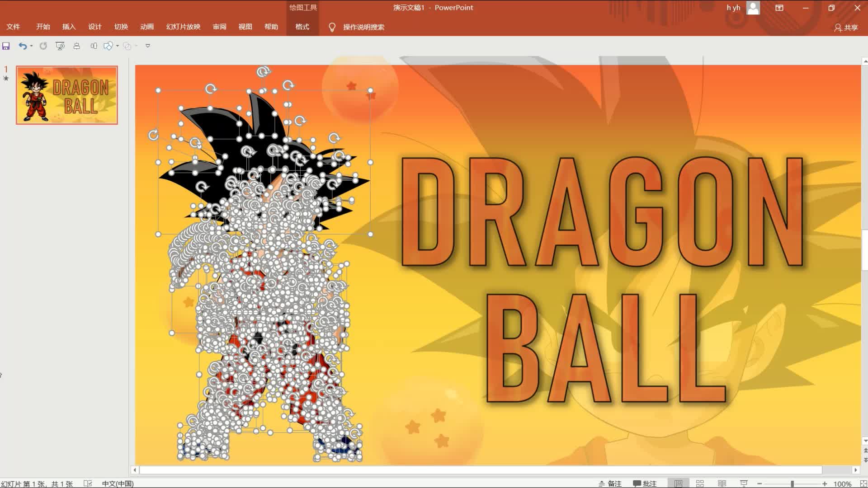Switch to the 设计 ribbon tab
Screen dimensions: 868x488
pyautogui.click(x=95, y=27)
